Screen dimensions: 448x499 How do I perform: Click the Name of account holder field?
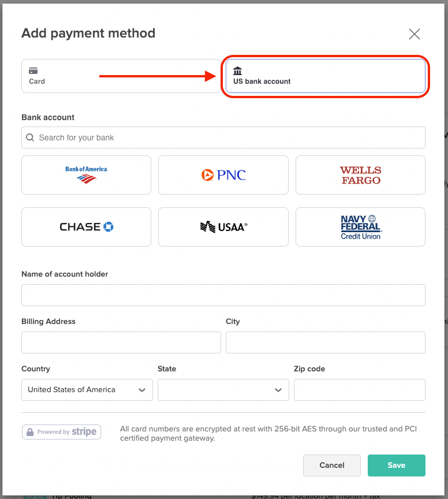(x=223, y=295)
